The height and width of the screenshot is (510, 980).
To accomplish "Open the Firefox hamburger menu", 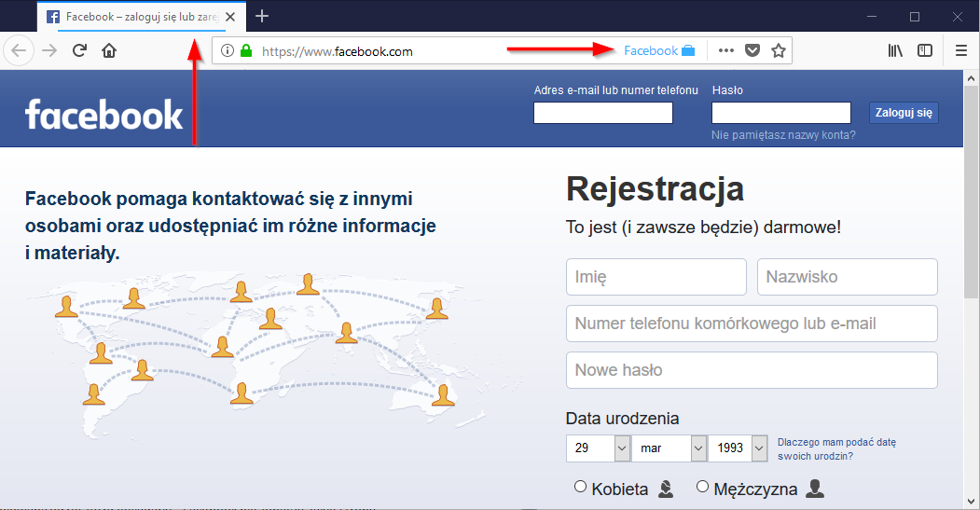I will coord(961,50).
